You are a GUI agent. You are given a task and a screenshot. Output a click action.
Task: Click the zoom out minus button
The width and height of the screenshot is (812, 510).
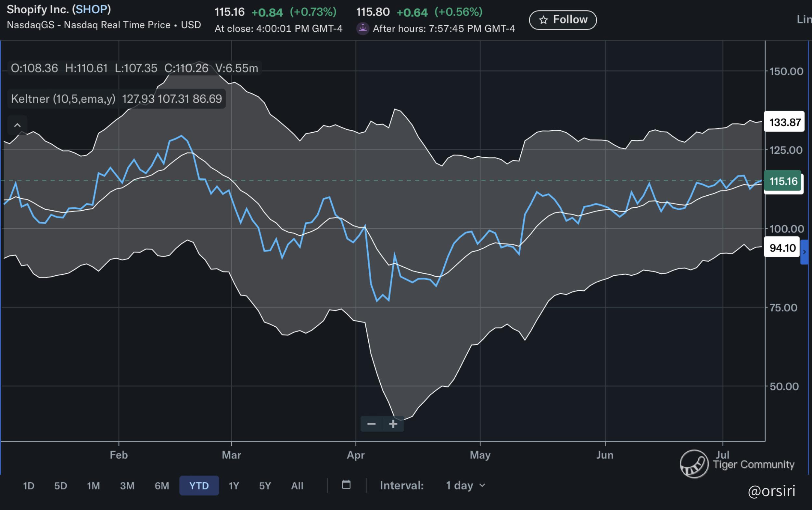click(x=371, y=424)
